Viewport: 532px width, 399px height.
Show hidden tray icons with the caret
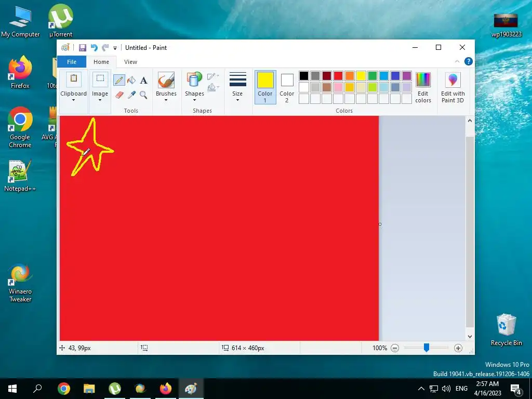coord(421,389)
